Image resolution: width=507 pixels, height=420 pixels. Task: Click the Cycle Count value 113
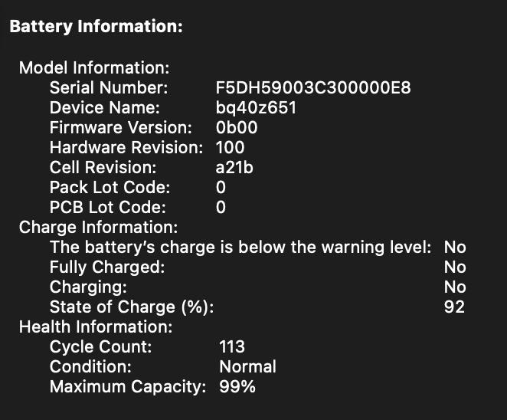coord(232,347)
